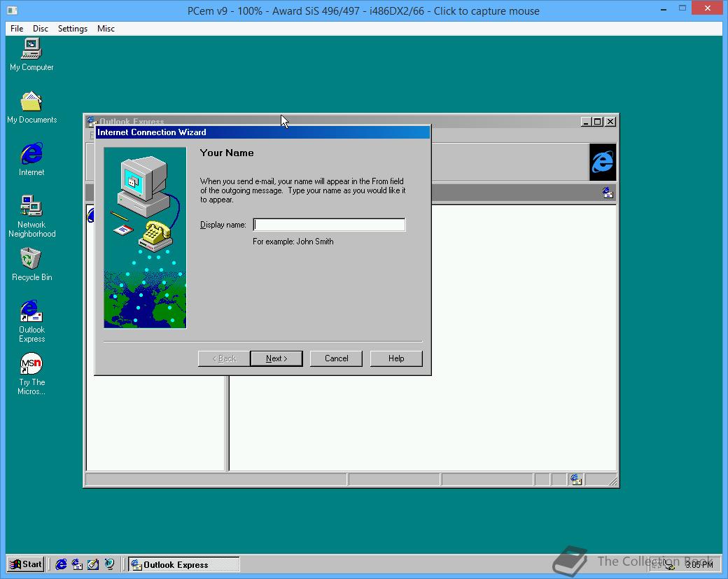Click the View Channels quick launch icon

click(109, 564)
